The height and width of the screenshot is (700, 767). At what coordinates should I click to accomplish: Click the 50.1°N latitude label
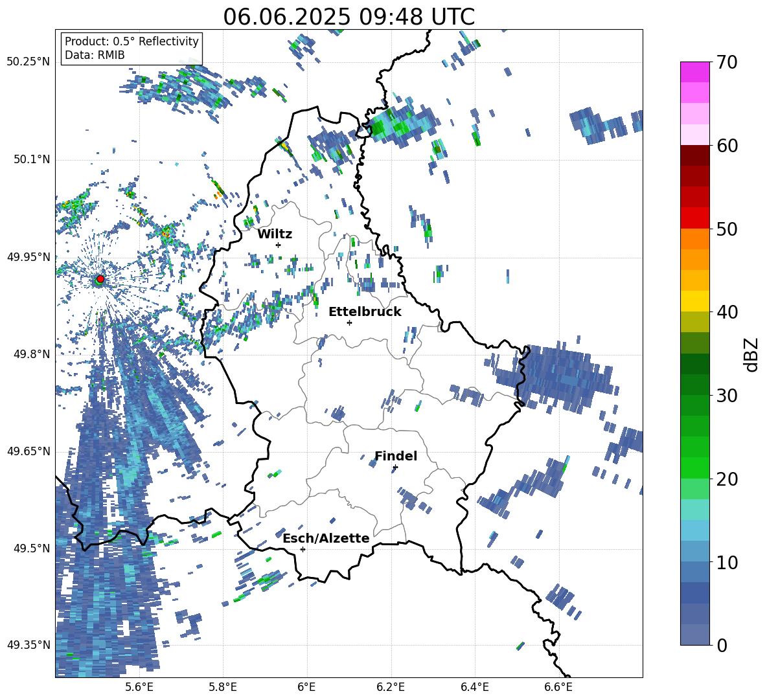(31, 159)
